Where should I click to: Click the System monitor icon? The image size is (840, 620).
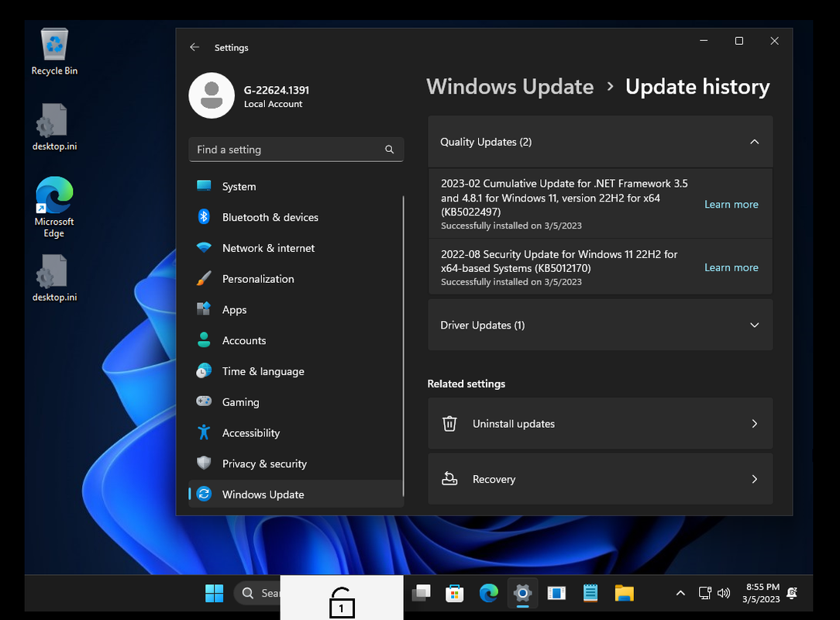coord(204,186)
